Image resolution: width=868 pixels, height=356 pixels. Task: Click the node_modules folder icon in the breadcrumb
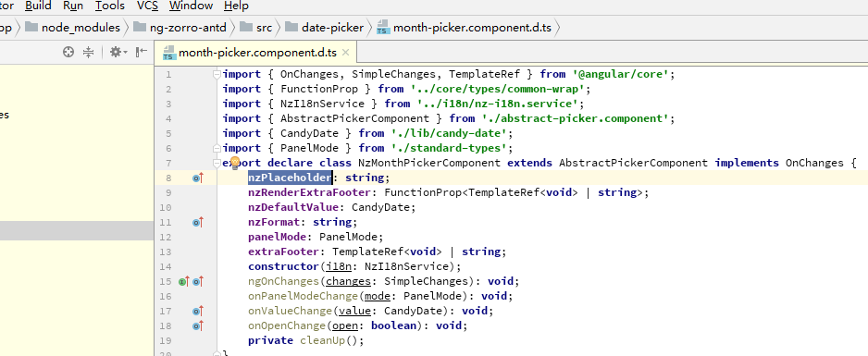[32, 27]
